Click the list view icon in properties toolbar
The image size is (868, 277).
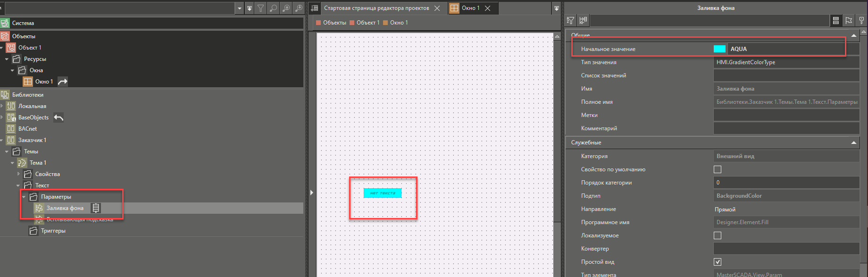[836, 20]
